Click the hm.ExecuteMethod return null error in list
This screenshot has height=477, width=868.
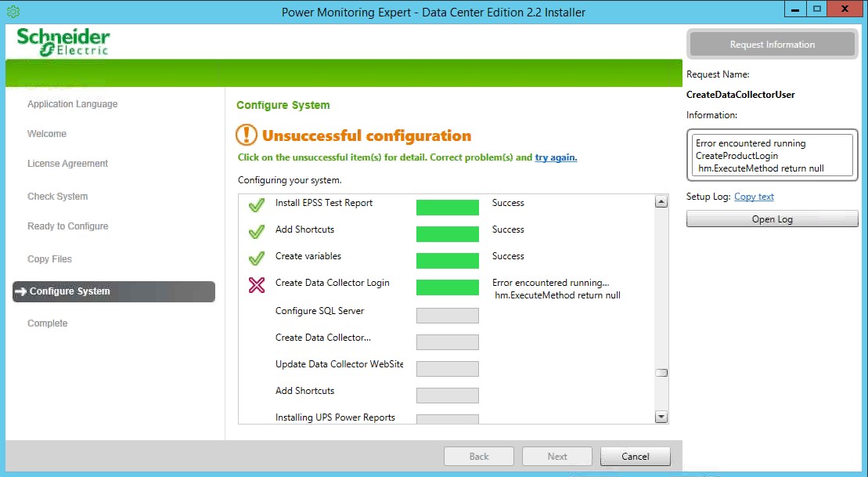coord(557,296)
